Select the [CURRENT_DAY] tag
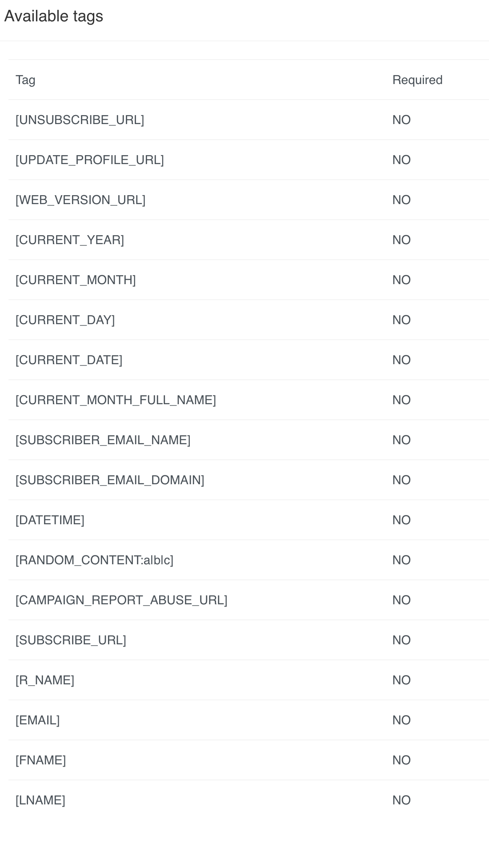This screenshot has width=489, height=868. point(65,320)
